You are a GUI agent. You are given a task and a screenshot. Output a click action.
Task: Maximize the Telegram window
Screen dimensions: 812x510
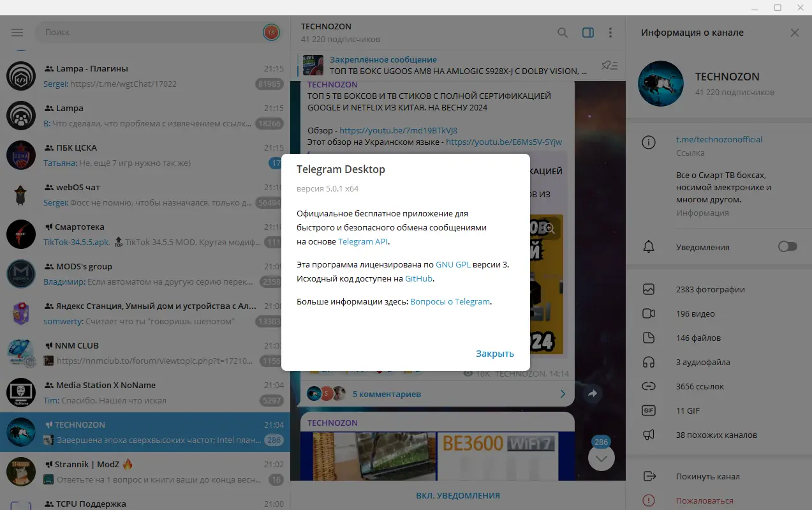click(x=778, y=8)
